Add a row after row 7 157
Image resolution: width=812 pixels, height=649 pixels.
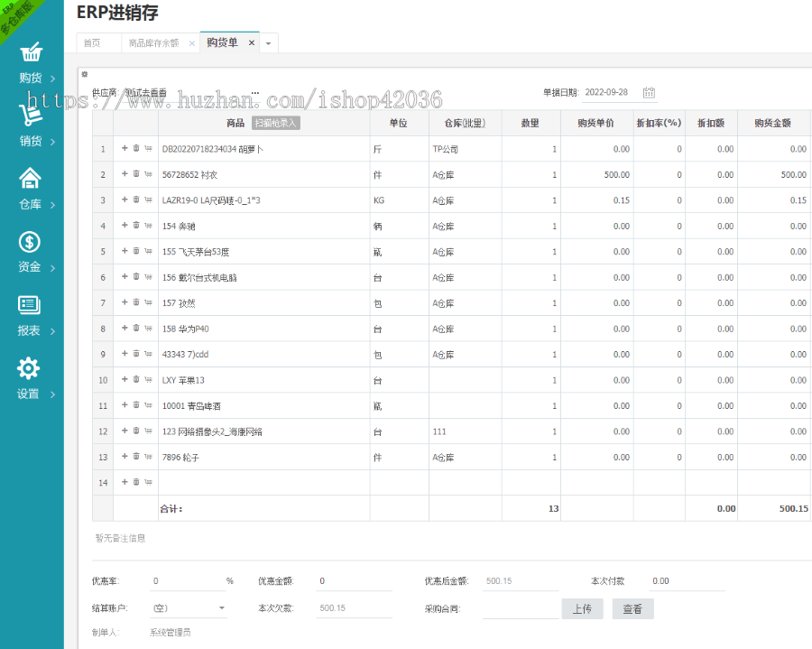tap(125, 302)
